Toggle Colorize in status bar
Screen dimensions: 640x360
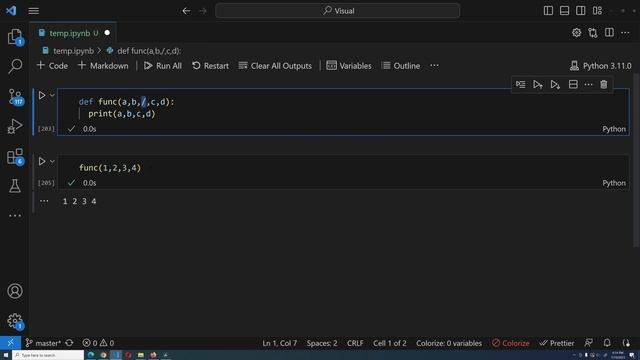[x=511, y=343]
